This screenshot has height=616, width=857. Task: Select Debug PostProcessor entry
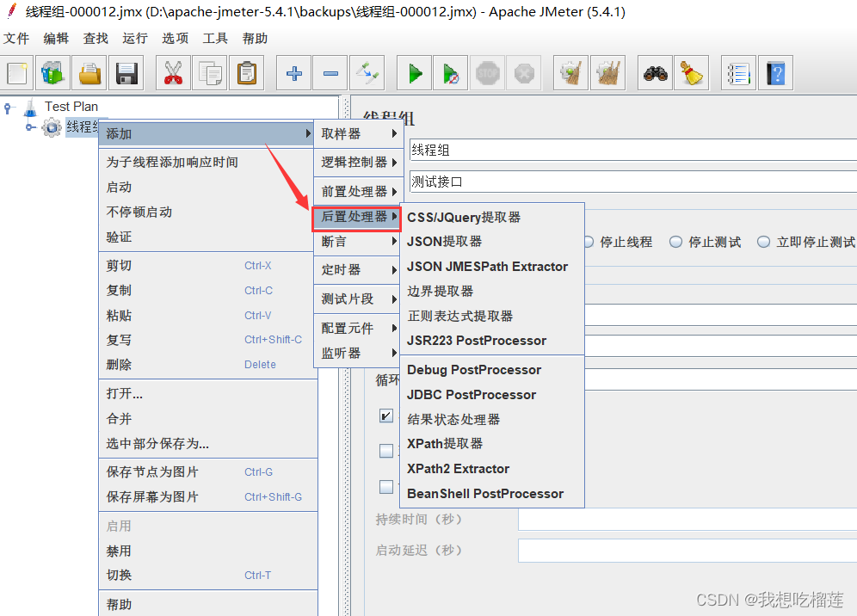coord(492,370)
